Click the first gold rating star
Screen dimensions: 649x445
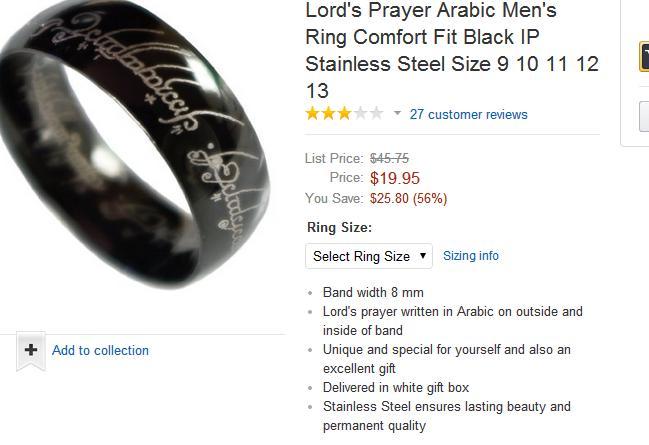point(312,113)
